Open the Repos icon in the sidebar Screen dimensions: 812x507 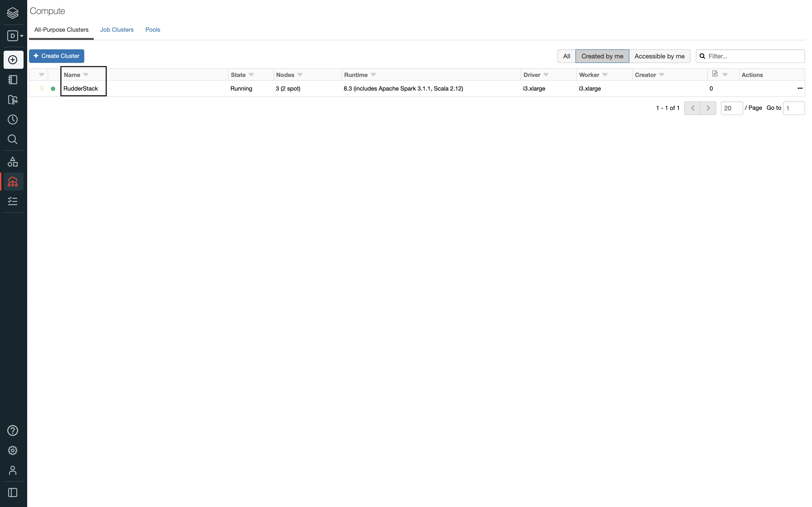[13, 100]
